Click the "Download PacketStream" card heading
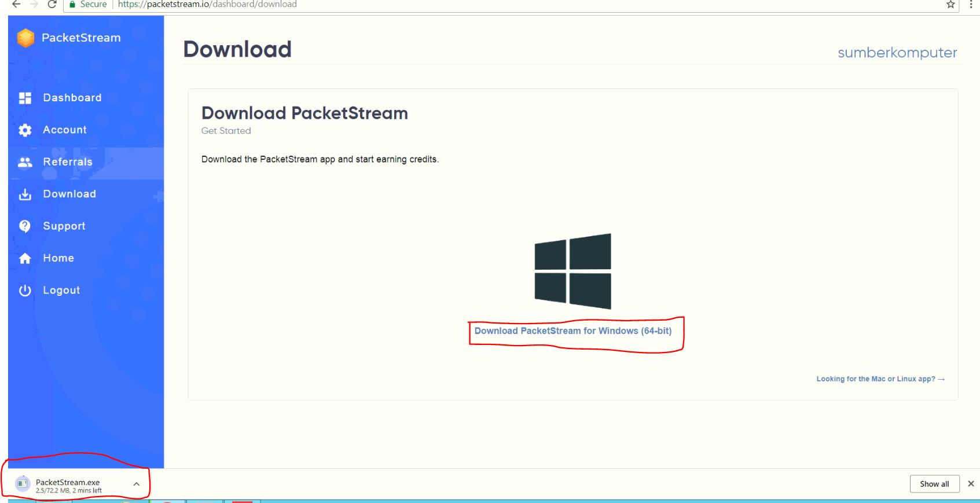The image size is (980, 503). click(304, 113)
